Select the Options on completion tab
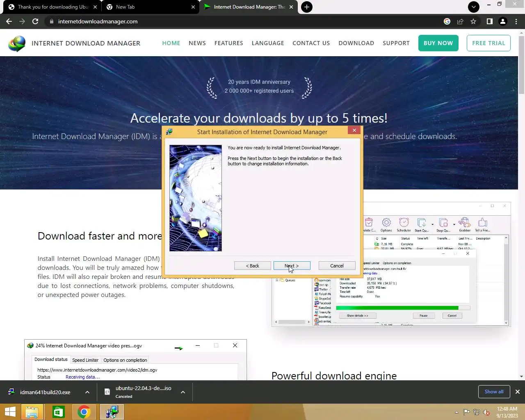Viewport: 525px width, 420px height. tap(125, 360)
